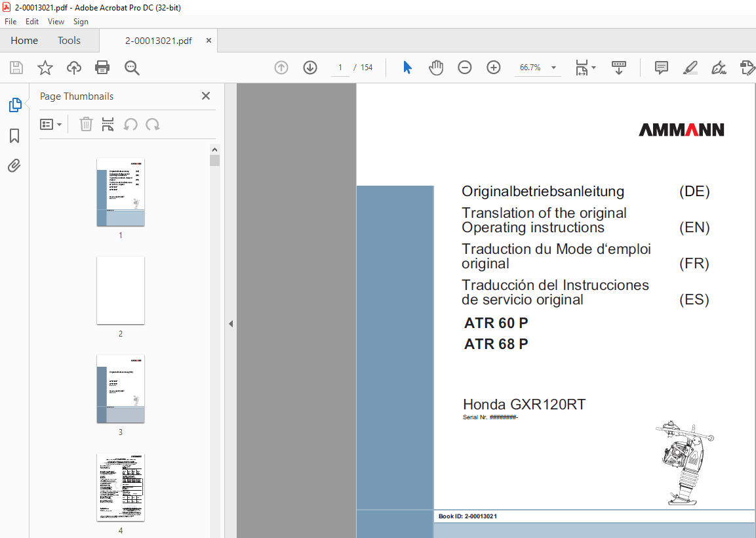Image resolution: width=756 pixels, height=538 pixels.
Task: Expand the page display options dropdown arrow
Action: click(593, 68)
